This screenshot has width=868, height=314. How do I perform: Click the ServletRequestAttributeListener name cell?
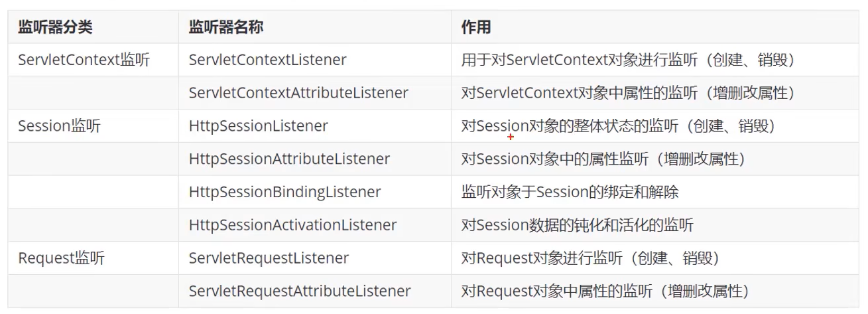click(x=300, y=291)
